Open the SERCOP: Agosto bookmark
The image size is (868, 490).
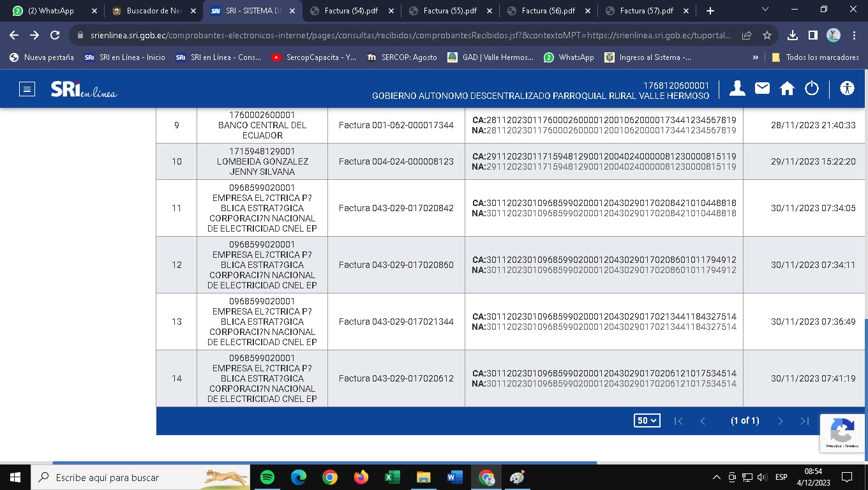point(402,57)
